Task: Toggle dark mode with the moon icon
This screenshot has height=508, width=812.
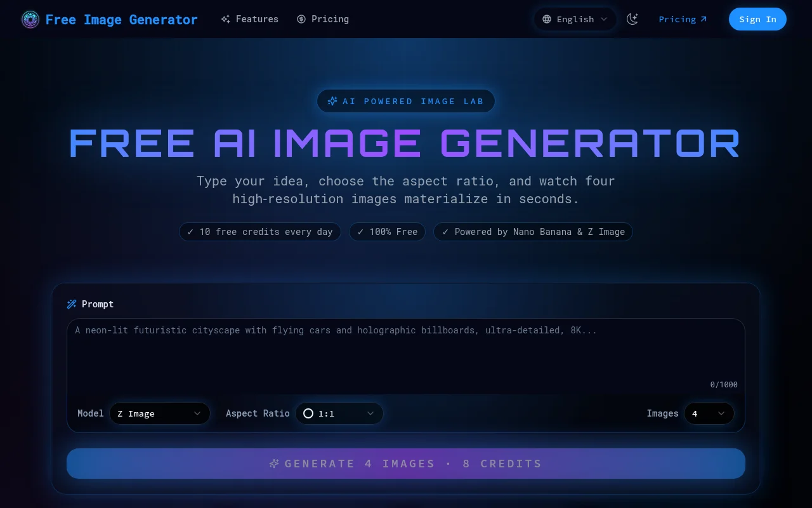Action: [x=632, y=19]
